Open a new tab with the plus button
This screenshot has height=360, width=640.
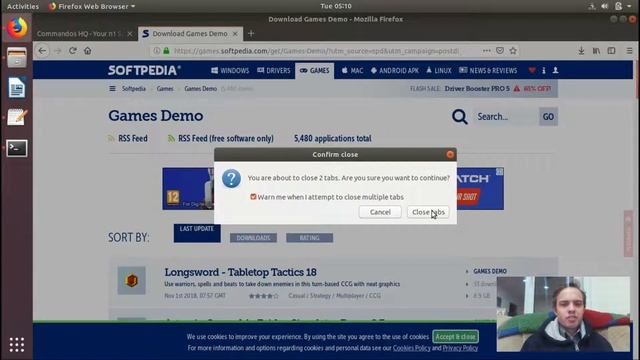(251, 34)
